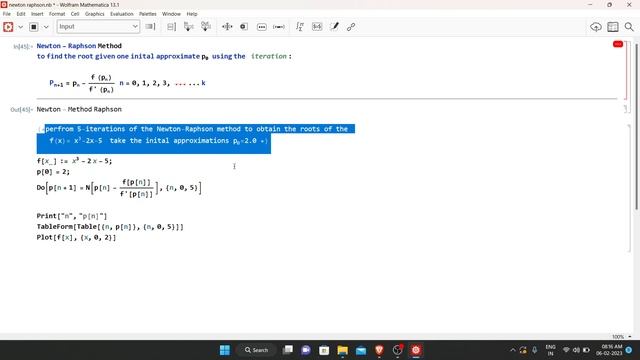Click the Out[45] cell label
640x360 pixels.
tap(21, 110)
